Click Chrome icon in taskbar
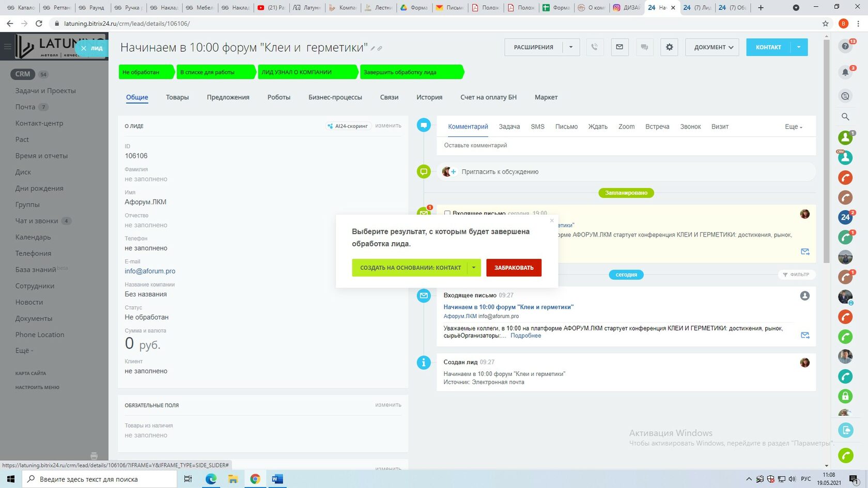 [255, 479]
